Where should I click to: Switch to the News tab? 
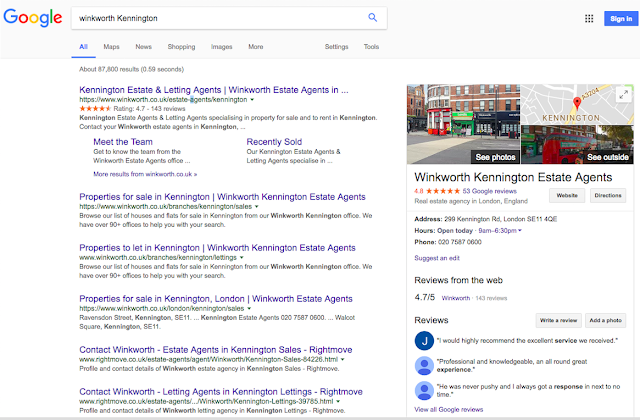click(143, 47)
